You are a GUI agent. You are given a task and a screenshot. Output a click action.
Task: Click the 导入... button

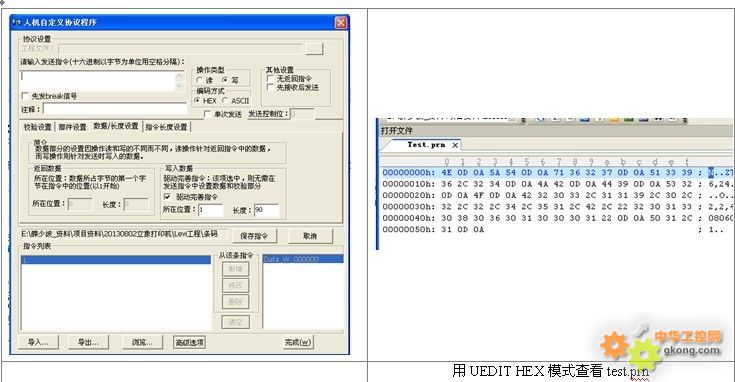pyautogui.click(x=38, y=342)
